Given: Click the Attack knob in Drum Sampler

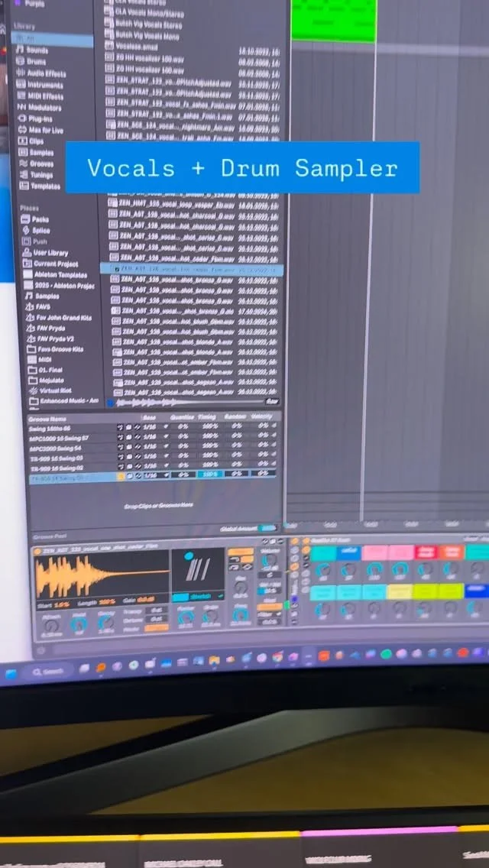Looking at the screenshot, I should coord(51,626).
